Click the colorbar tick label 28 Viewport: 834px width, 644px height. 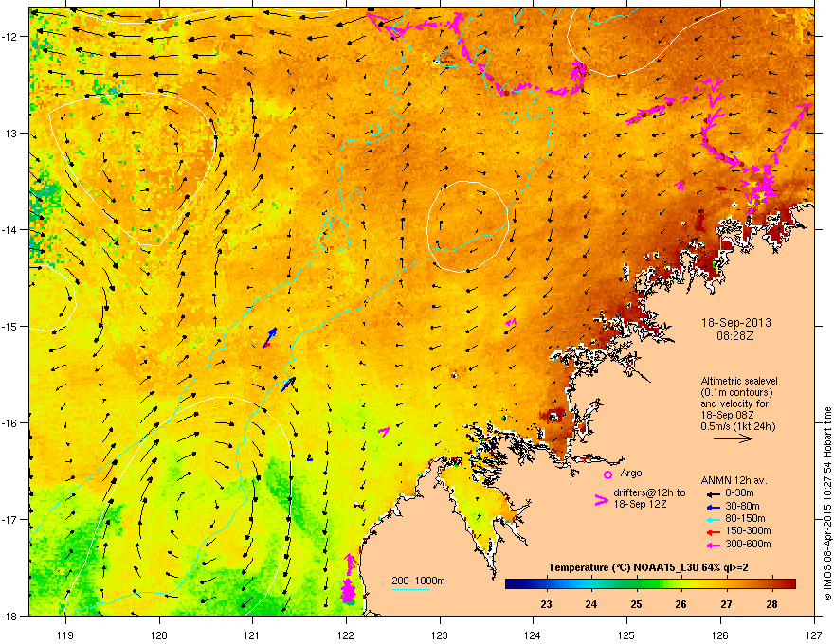[771, 604]
